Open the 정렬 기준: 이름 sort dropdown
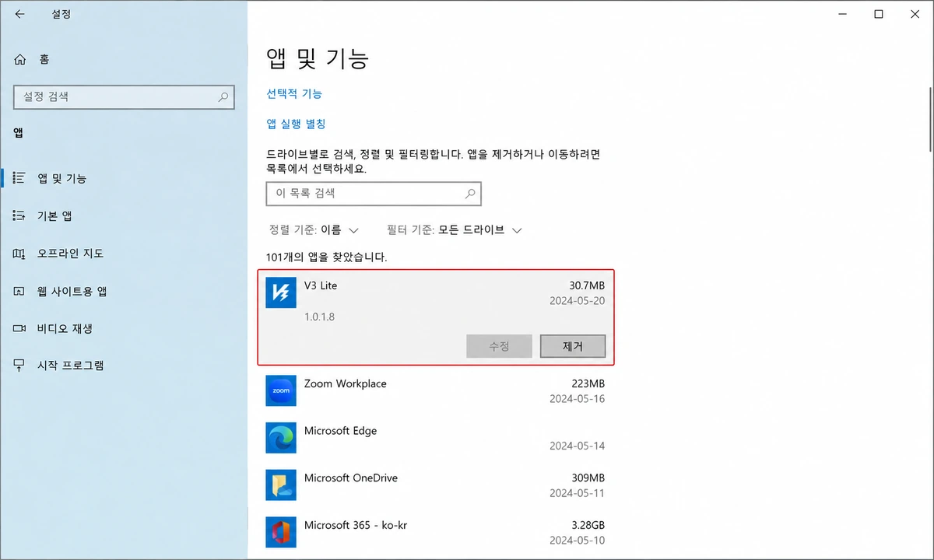Screen dimensions: 934x560 [314, 230]
